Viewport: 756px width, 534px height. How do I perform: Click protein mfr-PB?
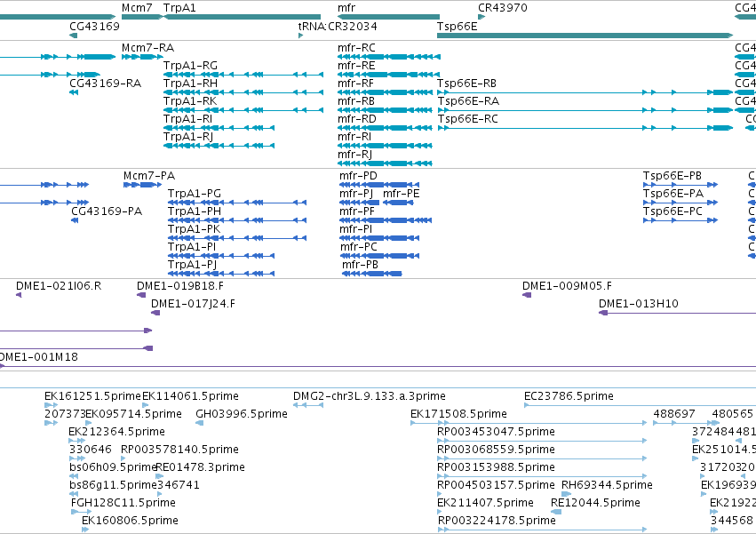[x=371, y=274]
